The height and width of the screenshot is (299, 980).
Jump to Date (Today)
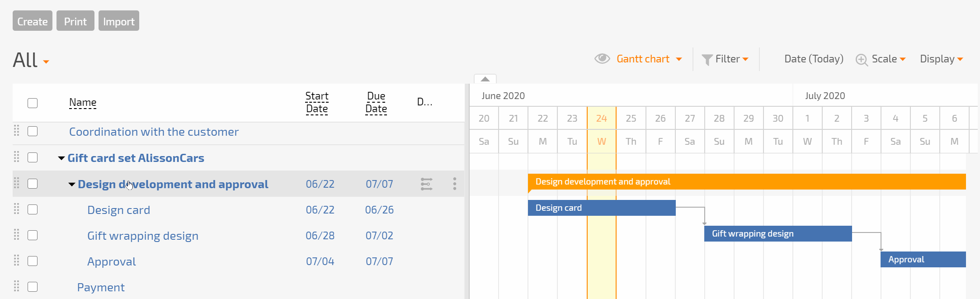[x=814, y=59]
